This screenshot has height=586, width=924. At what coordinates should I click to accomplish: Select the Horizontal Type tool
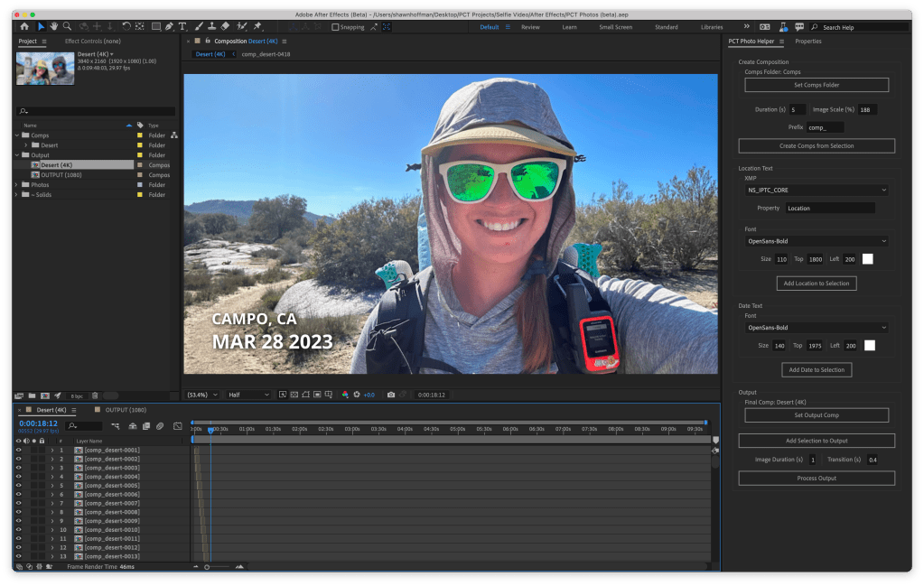182,27
